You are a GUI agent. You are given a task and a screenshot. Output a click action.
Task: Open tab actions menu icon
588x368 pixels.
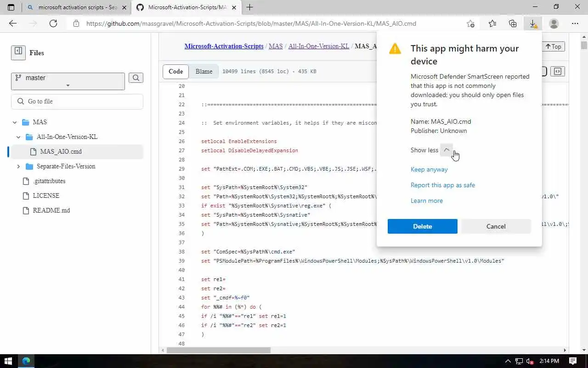[11, 7]
